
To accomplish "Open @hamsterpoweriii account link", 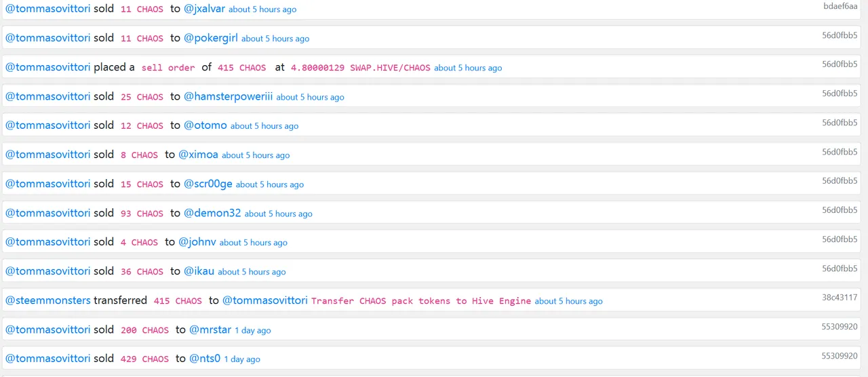I will coord(228,96).
